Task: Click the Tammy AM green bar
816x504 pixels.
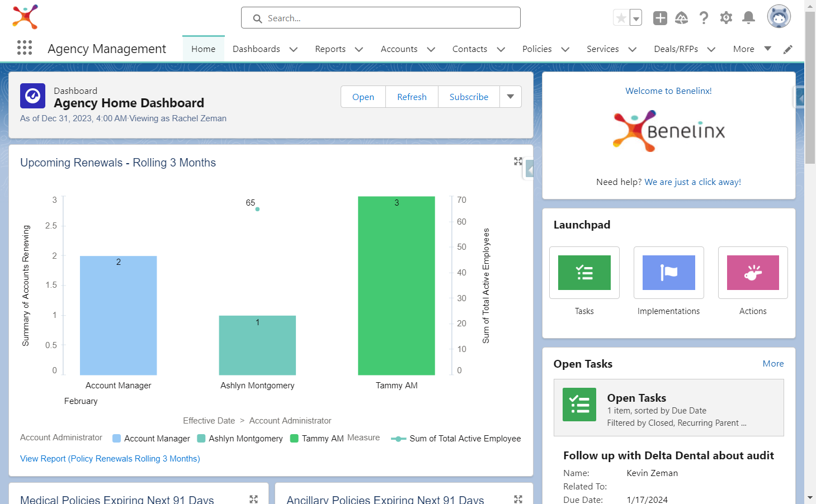Action: pos(397,286)
